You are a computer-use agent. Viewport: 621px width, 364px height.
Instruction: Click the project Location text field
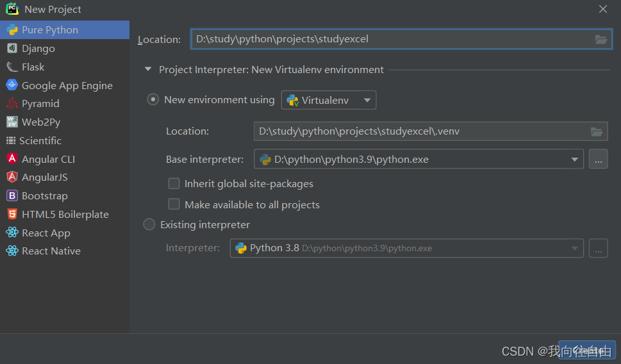391,39
